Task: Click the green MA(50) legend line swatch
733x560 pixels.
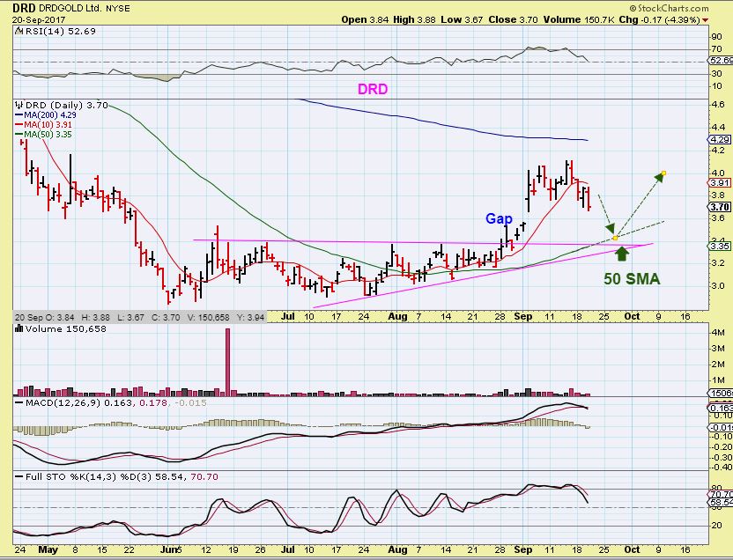Action: pyautogui.click(x=19, y=135)
